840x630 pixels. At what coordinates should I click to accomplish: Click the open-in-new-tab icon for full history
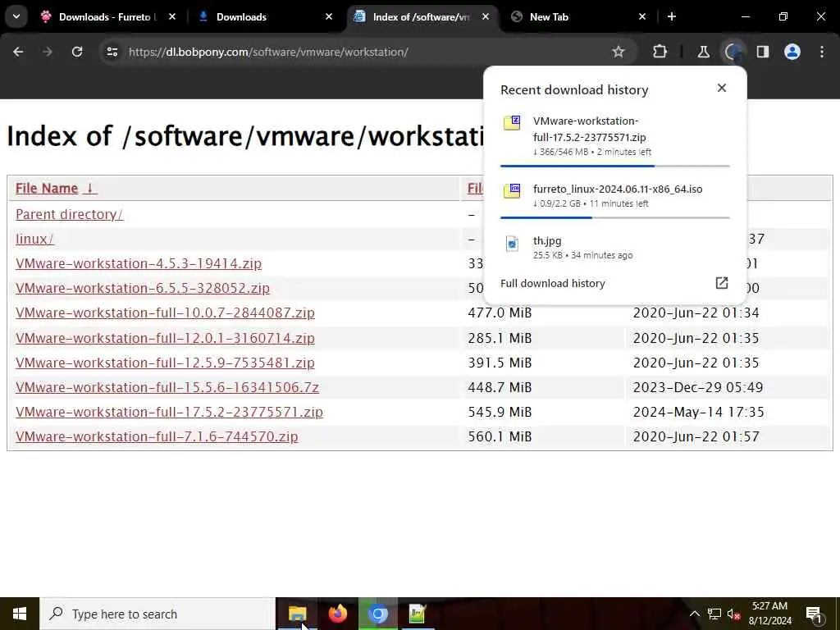[722, 283]
